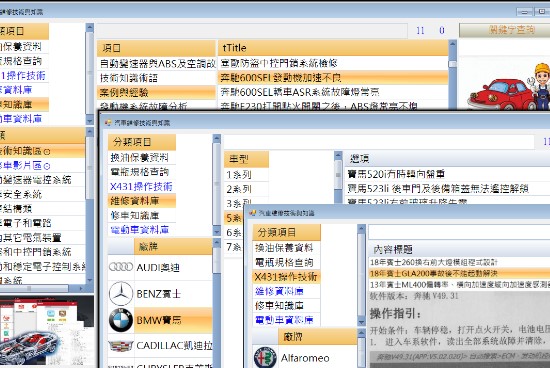The width and height of the screenshot is (550, 368).
Task: Select 維修資料庫 in the middle window list
Action: 142,201
